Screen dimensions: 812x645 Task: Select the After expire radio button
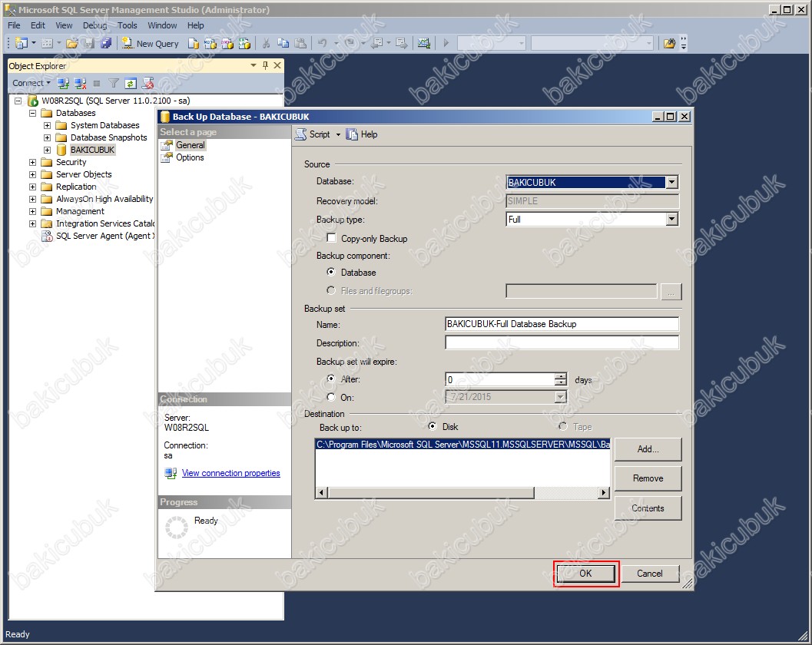click(331, 379)
